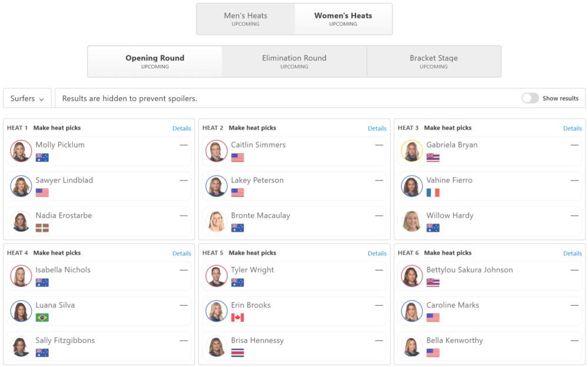The height and width of the screenshot is (367, 588).
Task: Click the Brazilian flag under Luana Silva
Action: coord(42,318)
